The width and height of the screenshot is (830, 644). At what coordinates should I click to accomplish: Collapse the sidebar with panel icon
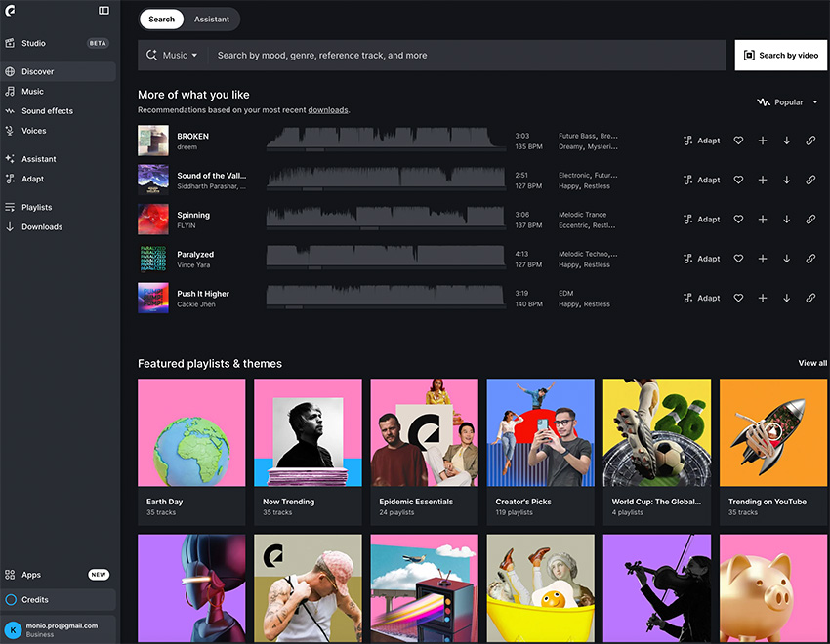[x=104, y=10]
